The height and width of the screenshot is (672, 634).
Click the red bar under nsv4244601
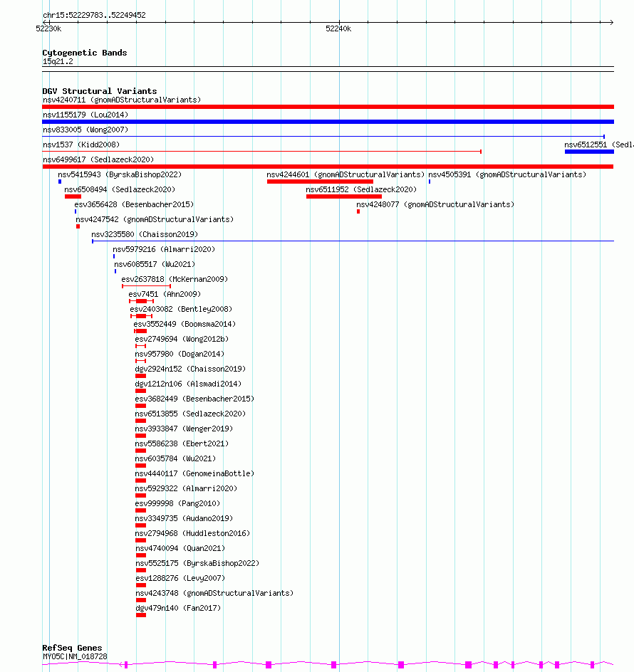[x=320, y=182]
